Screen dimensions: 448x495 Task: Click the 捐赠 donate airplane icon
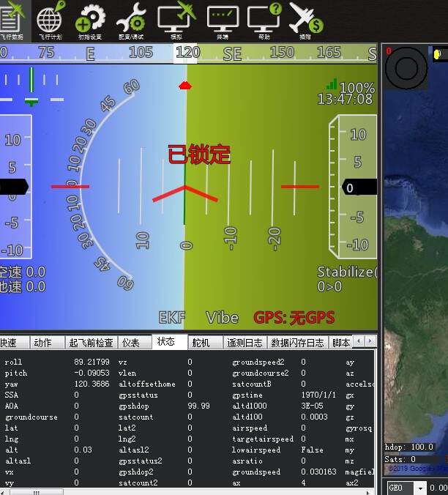(x=305, y=20)
